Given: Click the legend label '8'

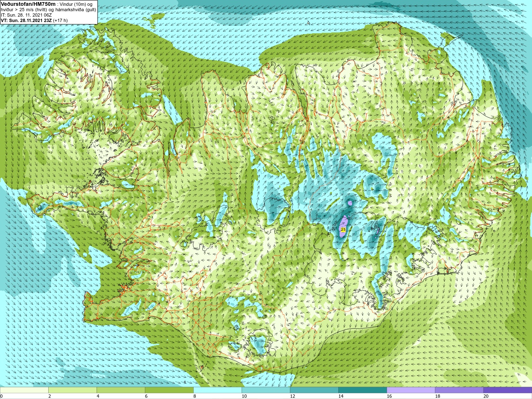Looking at the screenshot, I should 194,396.
